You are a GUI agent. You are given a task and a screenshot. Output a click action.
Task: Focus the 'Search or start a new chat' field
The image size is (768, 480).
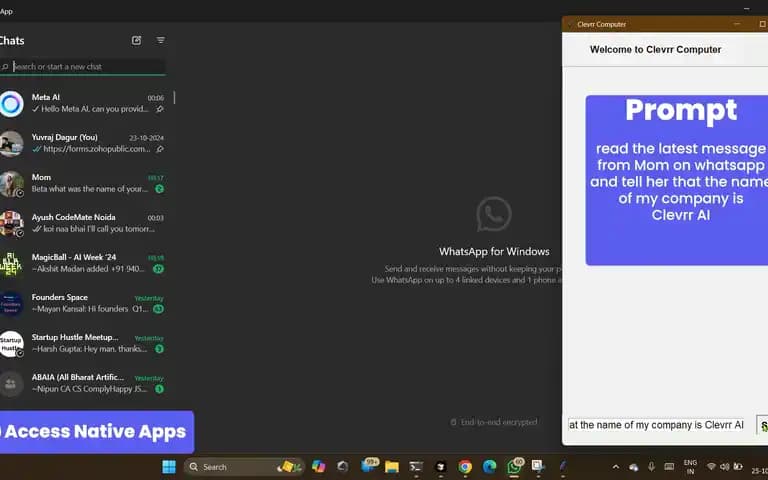tap(83, 67)
